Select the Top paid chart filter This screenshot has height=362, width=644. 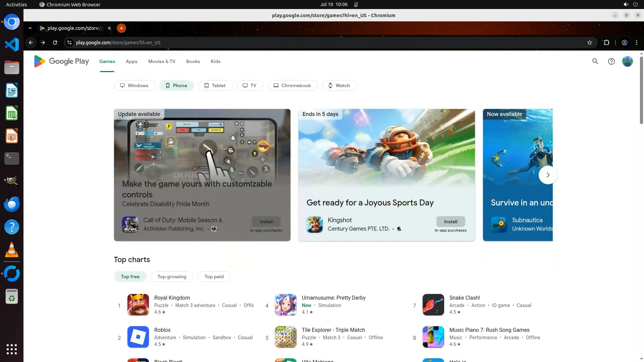214,277
